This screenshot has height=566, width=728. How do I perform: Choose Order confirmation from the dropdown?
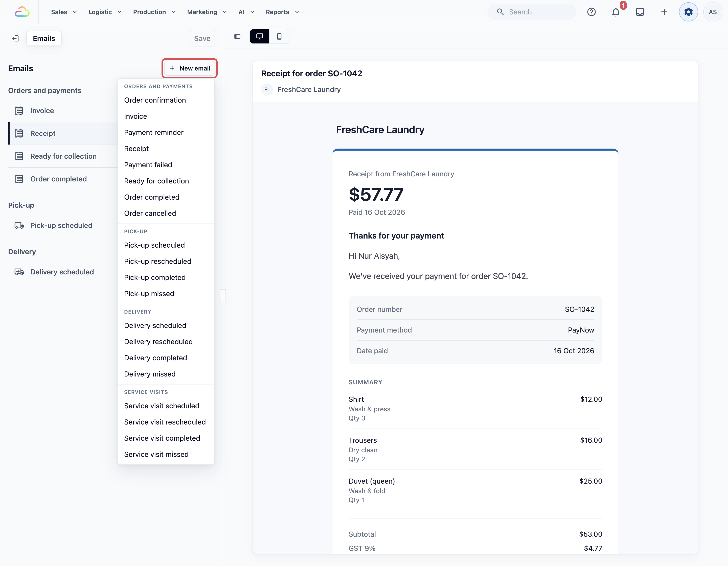coord(166,100)
